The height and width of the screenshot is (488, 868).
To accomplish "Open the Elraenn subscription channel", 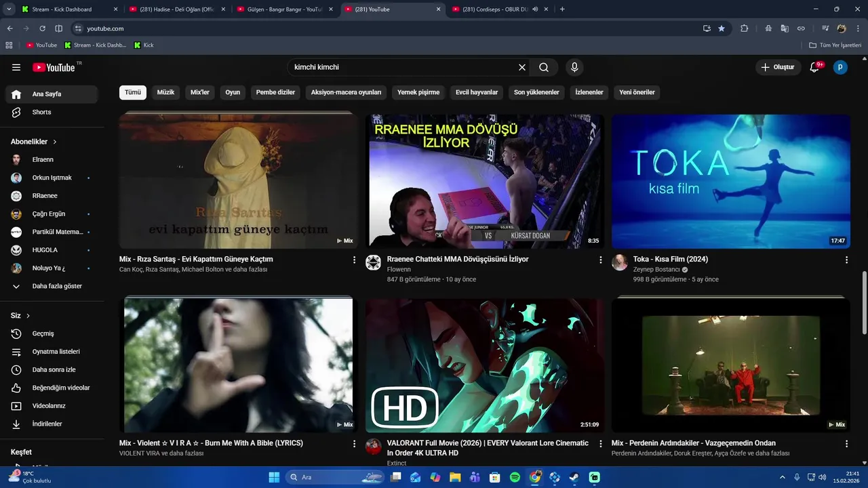I will (52, 159).
